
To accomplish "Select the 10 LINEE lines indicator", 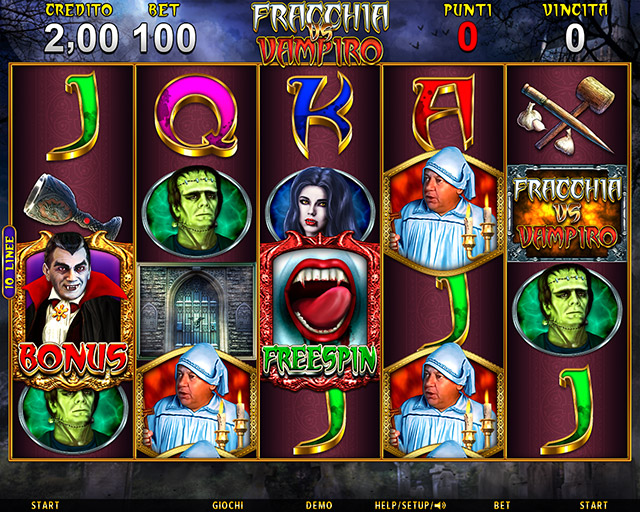I will pyautogui.click(x=9, y=262).
